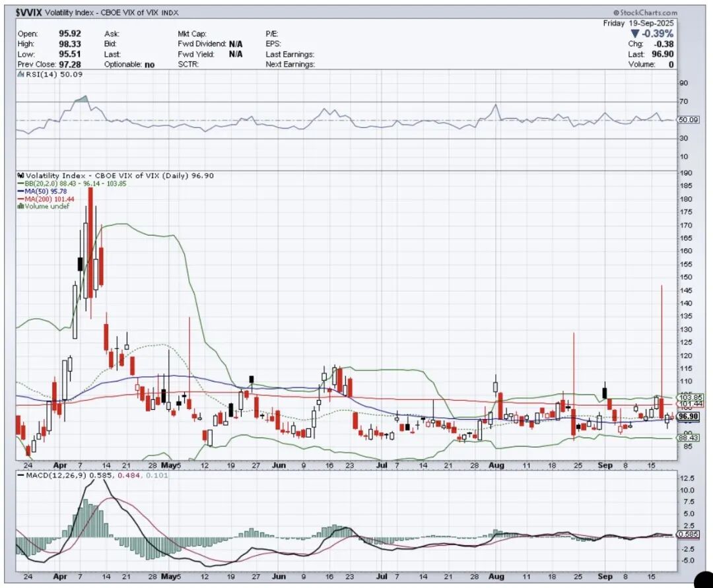
Task: Click the 12.5 label on the MACD axis
Action: pos(686,478)
